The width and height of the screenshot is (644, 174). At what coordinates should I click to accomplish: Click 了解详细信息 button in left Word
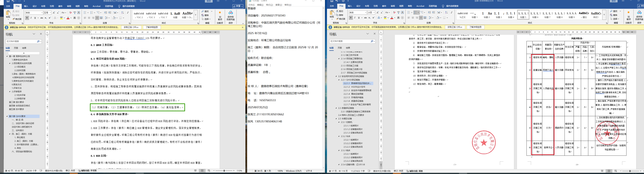152,27
